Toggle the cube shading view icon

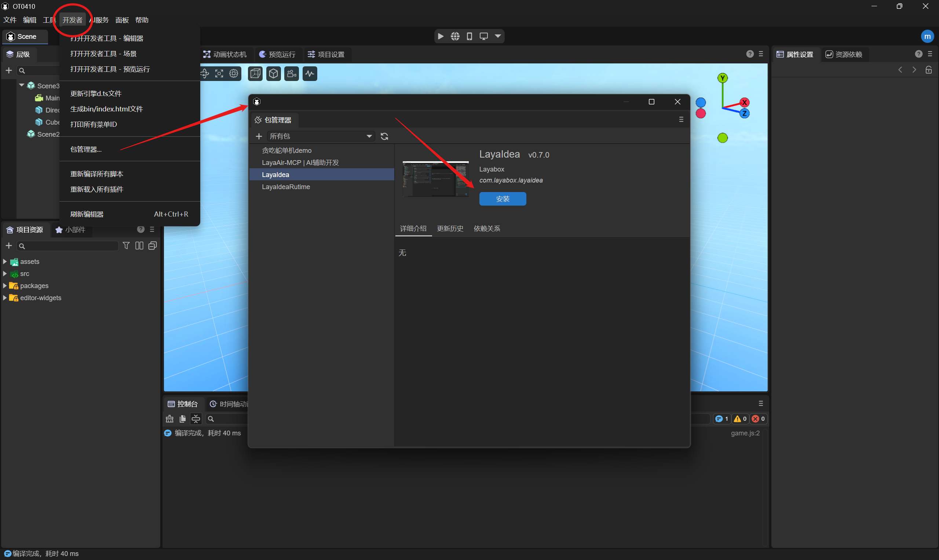click(273, 74)
